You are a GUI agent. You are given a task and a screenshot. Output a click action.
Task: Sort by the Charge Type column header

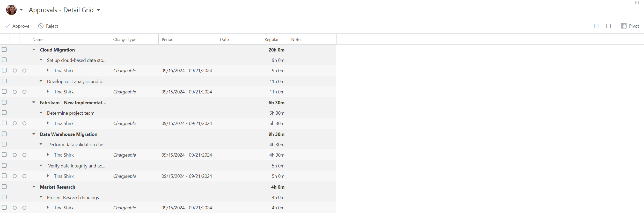point(125,39)
